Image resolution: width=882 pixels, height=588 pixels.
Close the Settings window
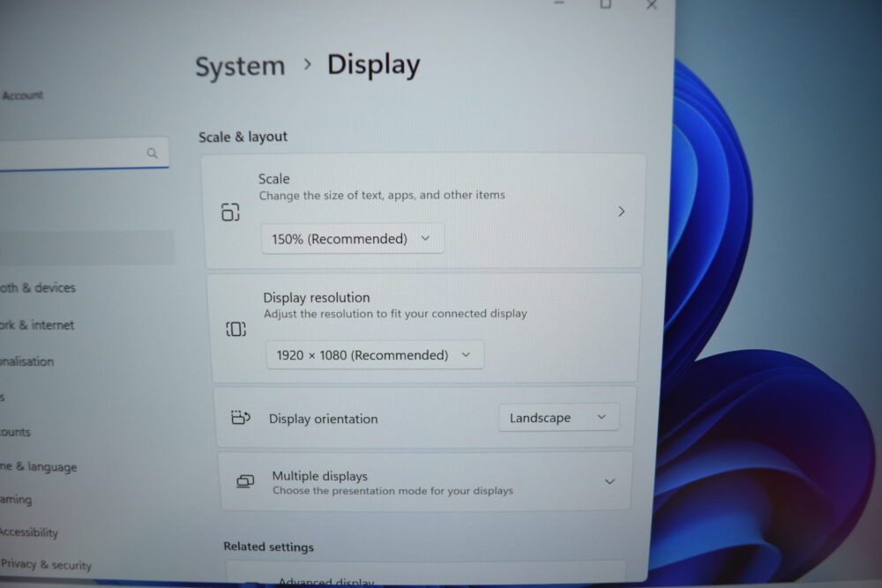pos(652,5)
